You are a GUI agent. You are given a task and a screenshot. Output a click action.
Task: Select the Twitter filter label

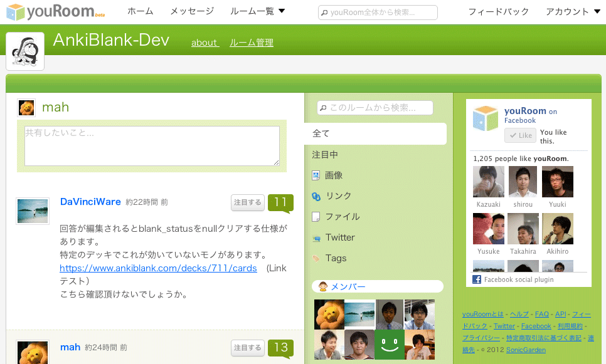(340, 238)
